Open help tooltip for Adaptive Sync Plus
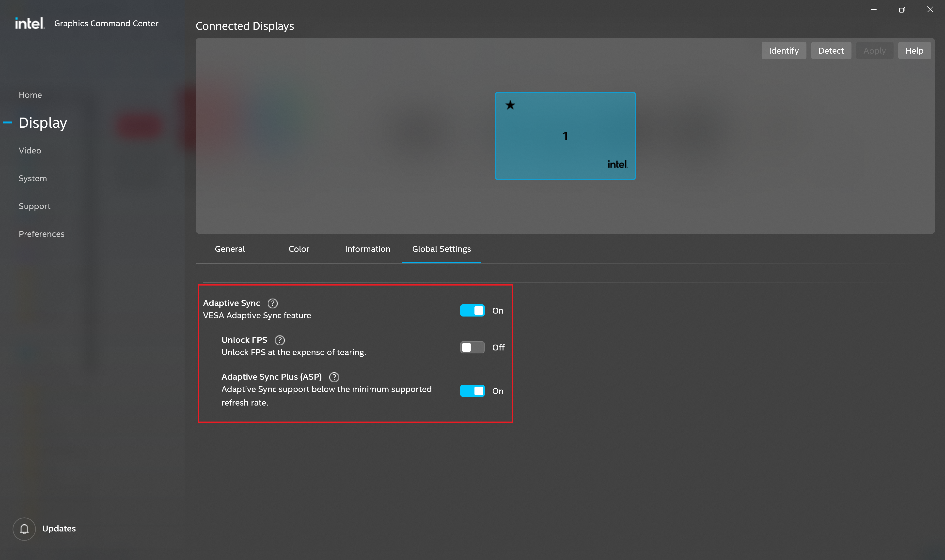 pyautogui.click(x=334, y=377)
